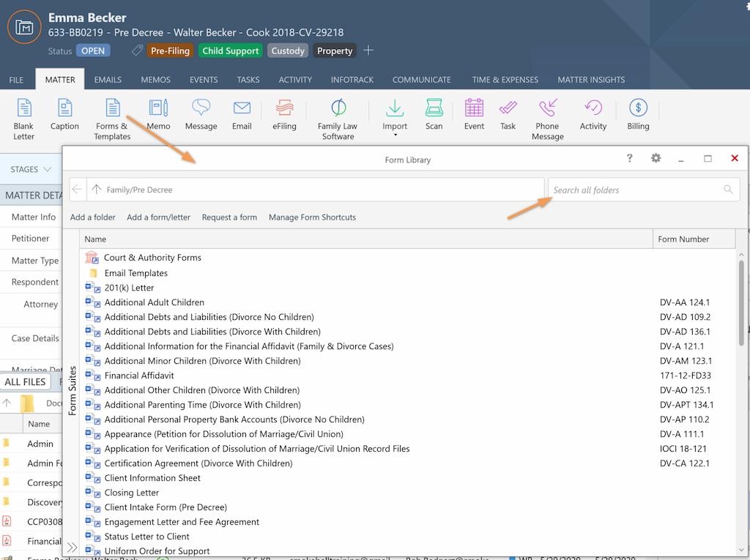Image resolution: width=750 pixels, height=560 pixels.
Task: Click the search magnifier in Form Library
Action: click(728, 190)
